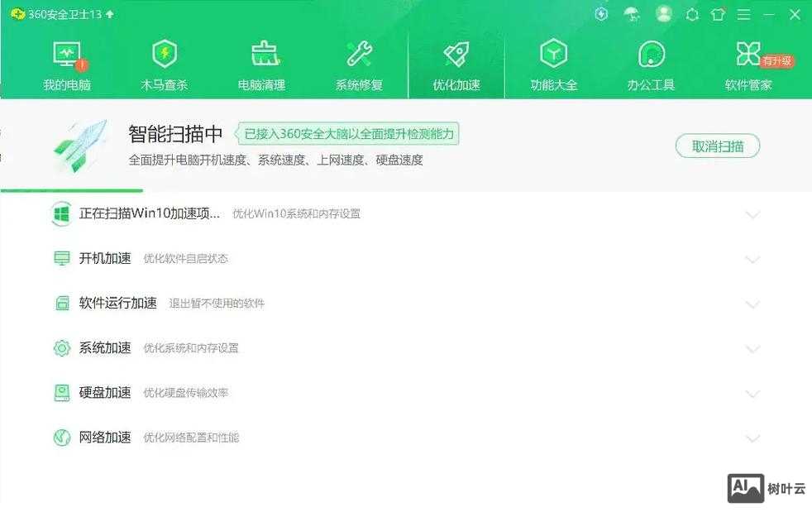812x512 pixels.
Task: Open the 系统修复 system repair tool
Action: (359, 62)
